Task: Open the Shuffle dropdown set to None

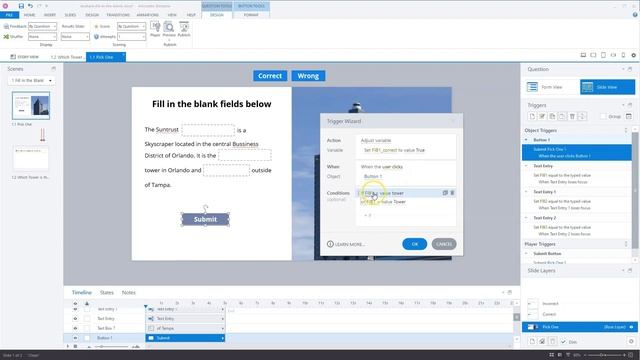Action: (x=42, y=37)
